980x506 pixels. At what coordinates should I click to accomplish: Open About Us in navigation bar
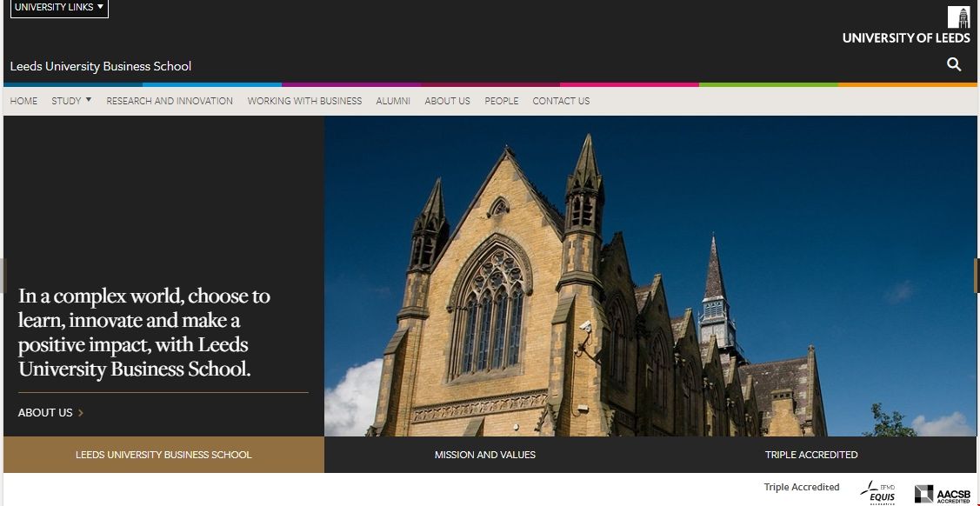(447, 101)
